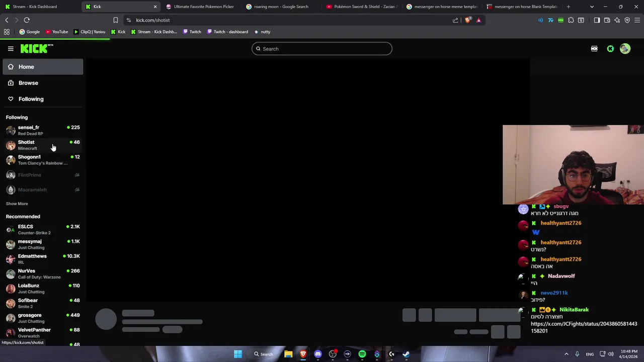Open File Explorer from taskbar
The height and width of the screenshot is (362, 644).
(x=288, y=354)
